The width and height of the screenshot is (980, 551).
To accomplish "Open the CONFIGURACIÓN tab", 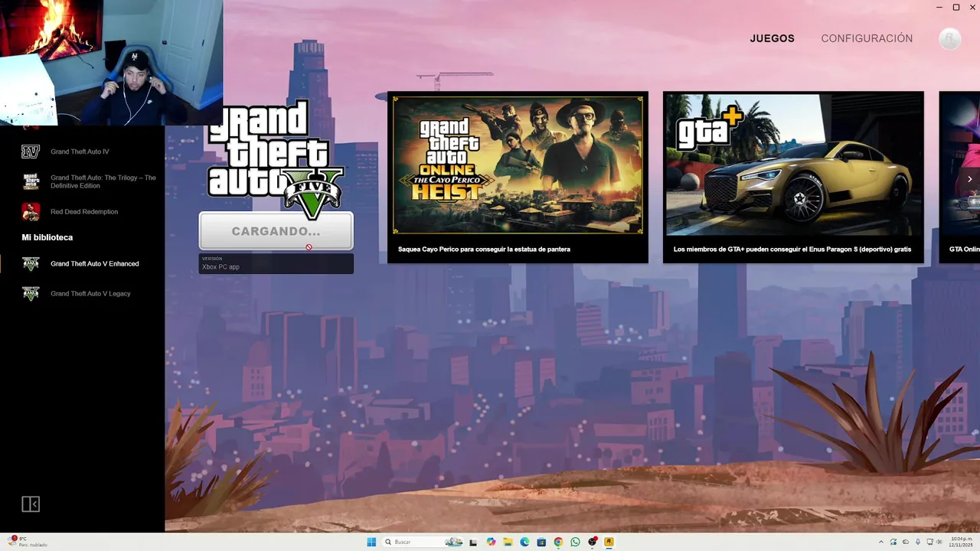I will [867, 38].
